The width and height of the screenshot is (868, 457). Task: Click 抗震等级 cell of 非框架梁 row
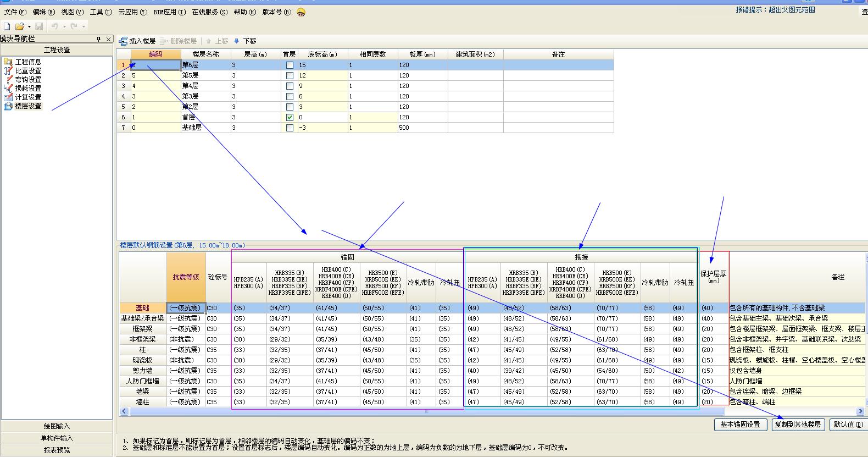(186, 339)
